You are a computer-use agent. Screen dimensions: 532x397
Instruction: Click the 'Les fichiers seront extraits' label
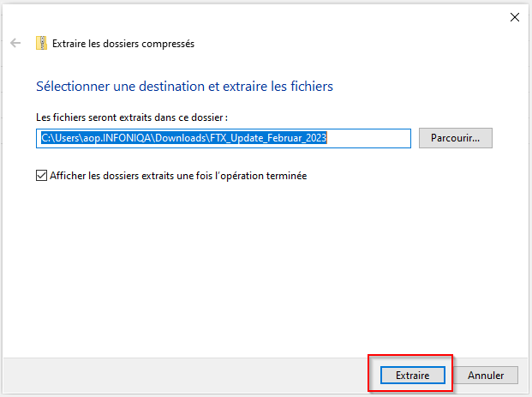pyautogui.click(x=132, y=117)
